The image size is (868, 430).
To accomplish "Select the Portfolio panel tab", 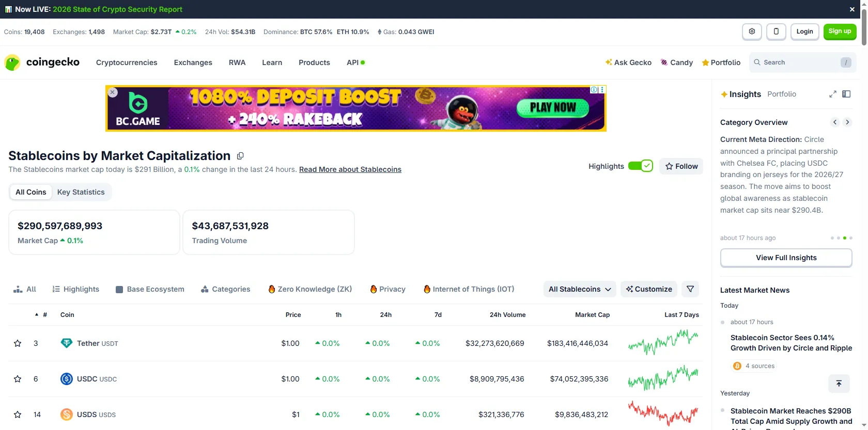I will [782, 94].
